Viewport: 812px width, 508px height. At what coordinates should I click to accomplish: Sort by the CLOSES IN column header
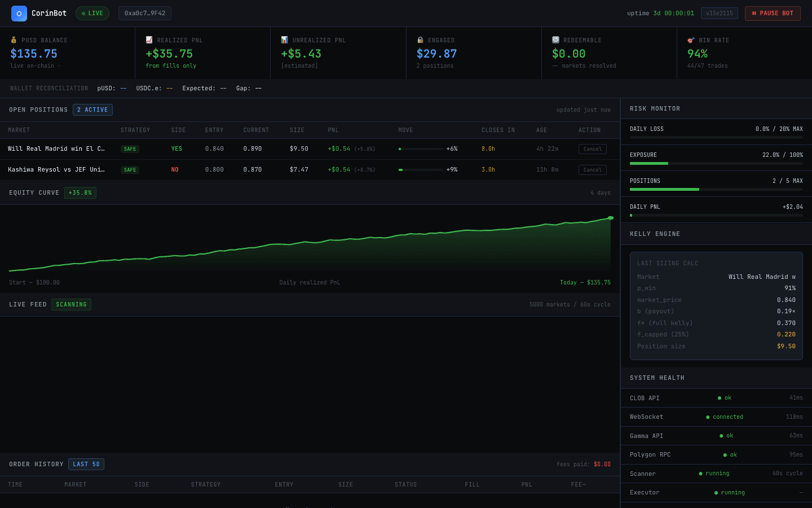[x=498, y=130]
